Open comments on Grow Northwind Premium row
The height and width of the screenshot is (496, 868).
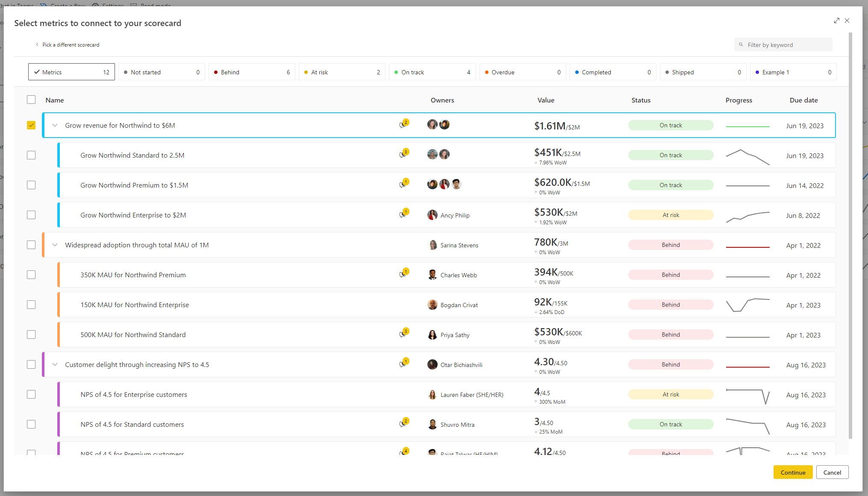click(x=404, y=184)
